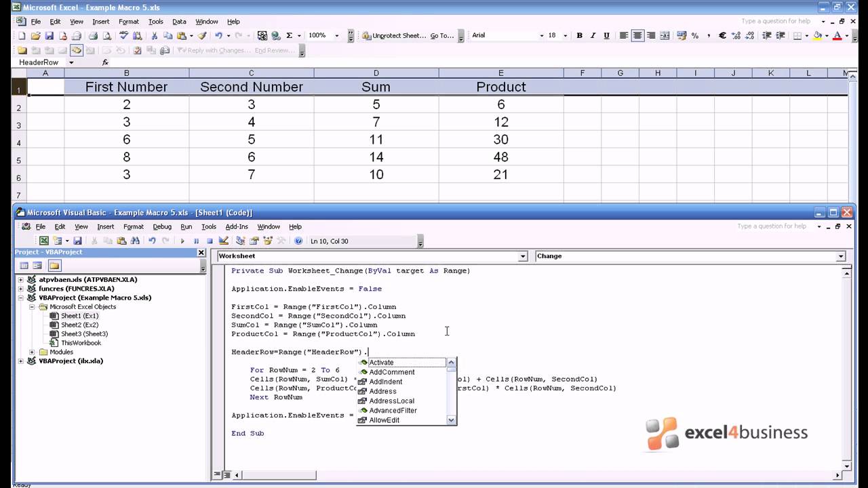This screenshot has width=868, height=488.
Task: Click View Microsoft Excel icon in VBA toolbar
Action: 43,241
